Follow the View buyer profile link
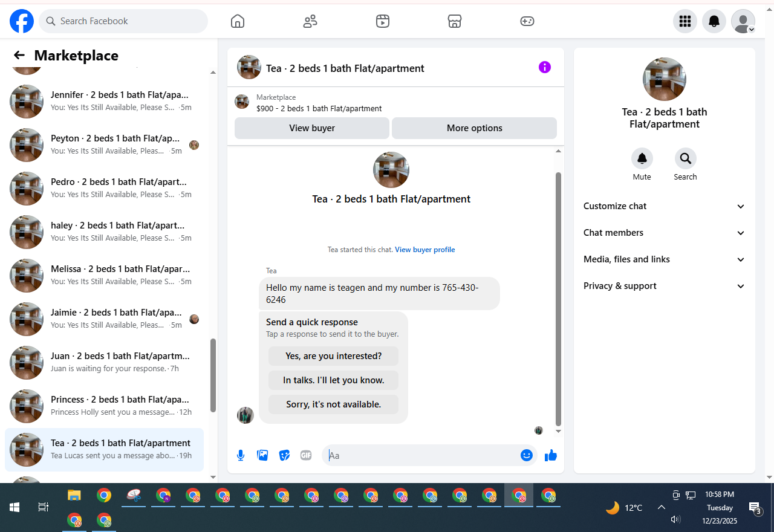The image size is (774, 532). 425,250
